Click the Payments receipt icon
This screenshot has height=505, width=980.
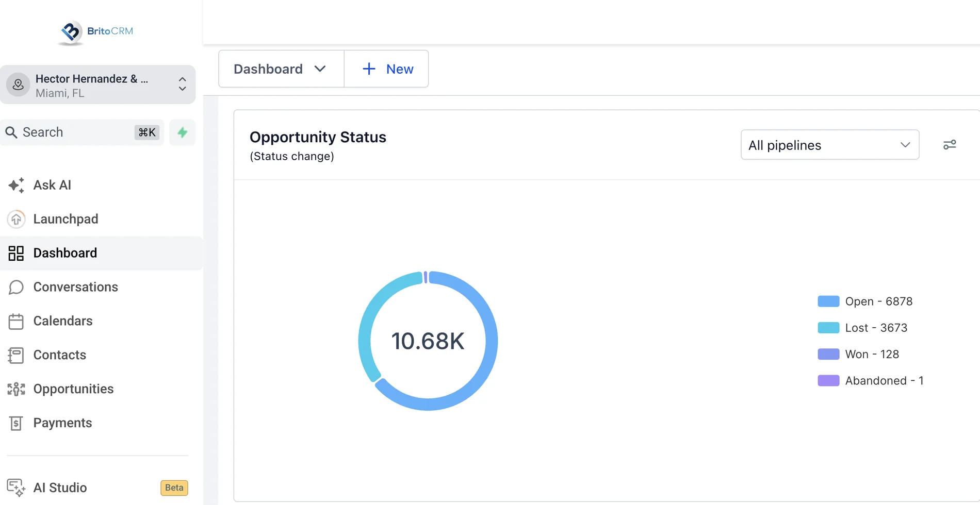coord(16,423)
